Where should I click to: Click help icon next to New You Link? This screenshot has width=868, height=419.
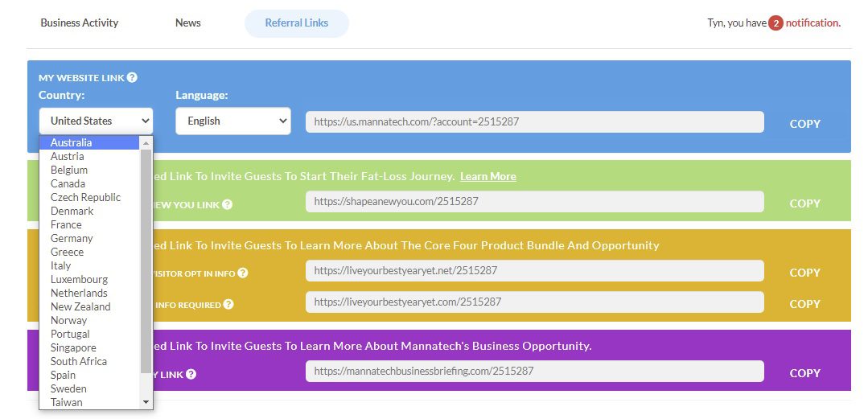pyautogui.click(x=227, y=205)
